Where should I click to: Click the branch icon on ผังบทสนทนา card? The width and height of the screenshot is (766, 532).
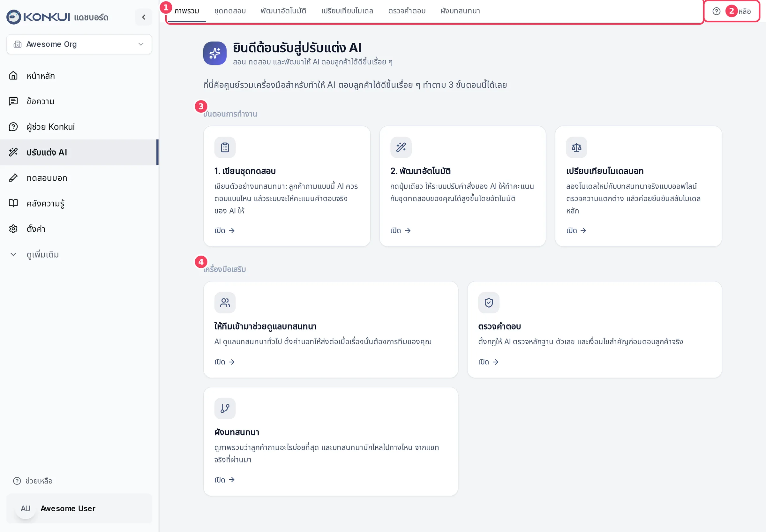(225, 409)
